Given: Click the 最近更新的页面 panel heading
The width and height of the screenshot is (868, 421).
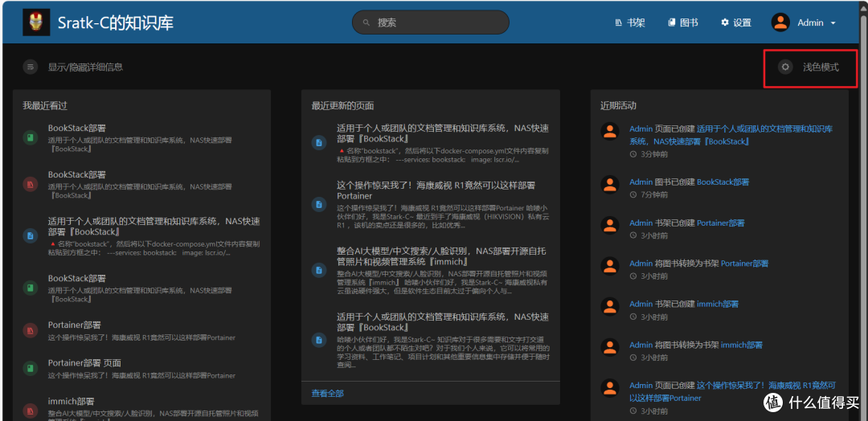Looking at the screenshot, I should (x=342, y=106).
